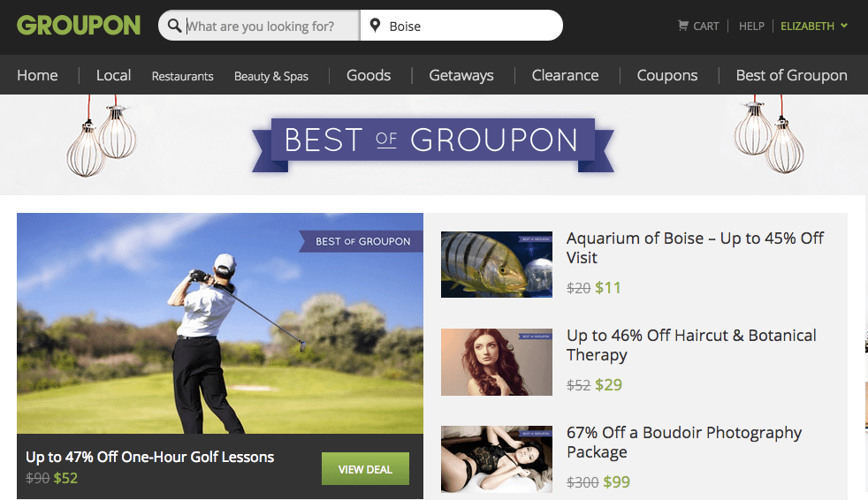Open the Aquarium of Boise fish thumbnail
Viewport: 868px width, 500px height.
(496, 264)
